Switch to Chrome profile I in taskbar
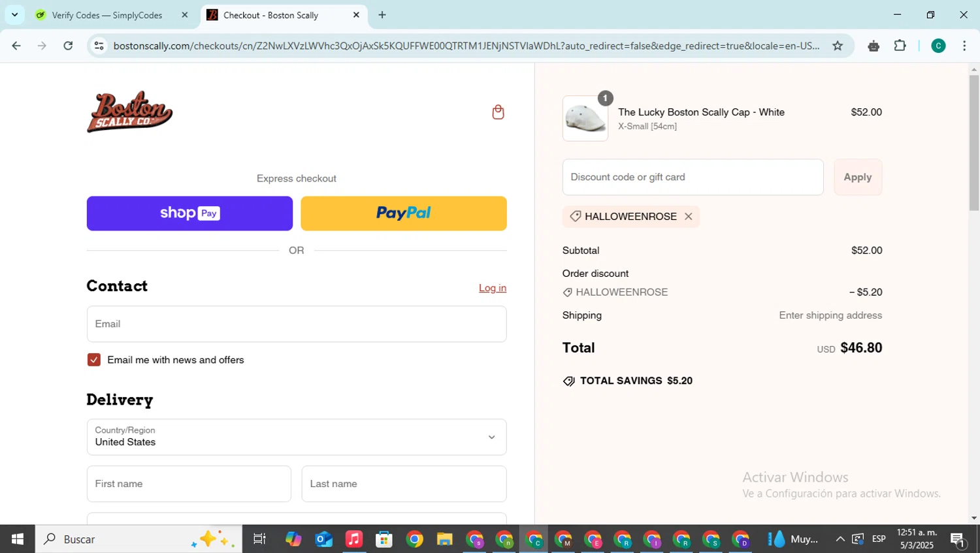The height and width of the screenshot is (553, 980). pyautogui.click(x=652, y=539)
